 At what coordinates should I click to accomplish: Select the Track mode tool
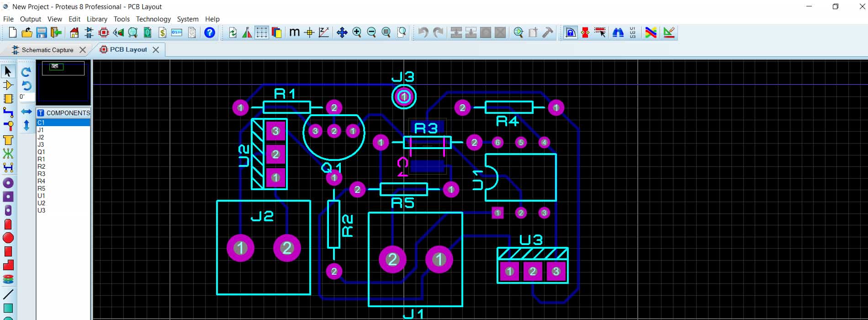click(8, 112)
